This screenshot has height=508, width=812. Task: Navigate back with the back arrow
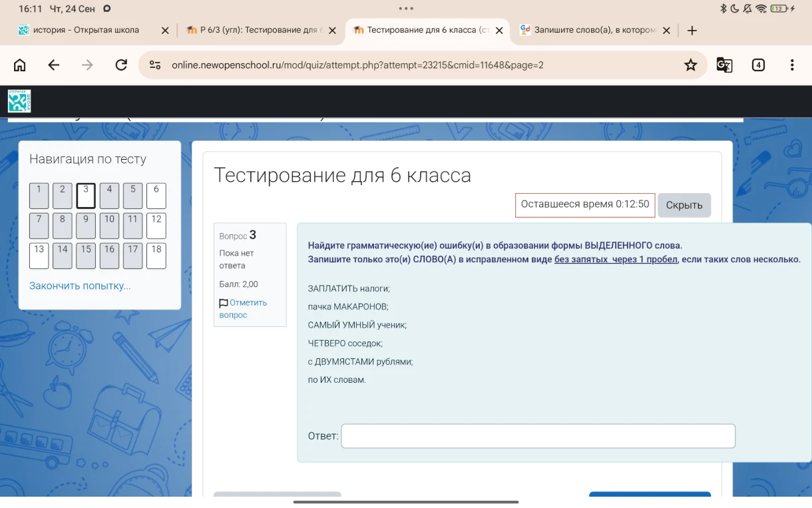tap(54, 65)
